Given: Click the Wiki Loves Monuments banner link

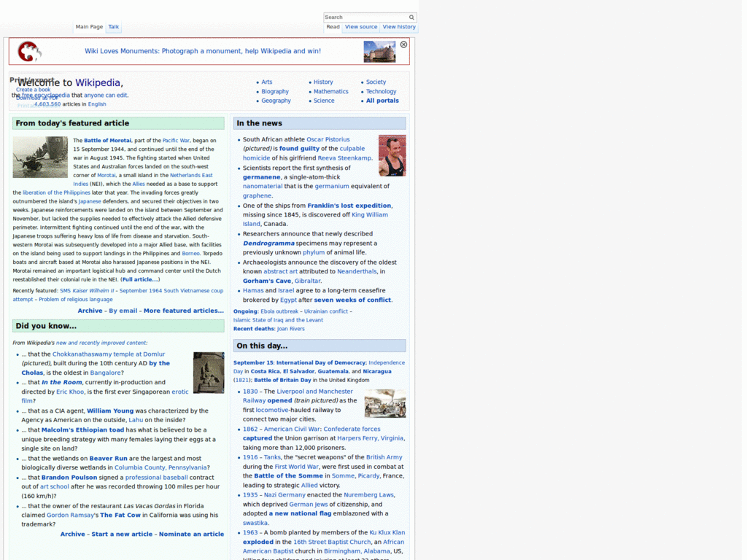Looking at the screenshot, I should (x=203, y=51).
